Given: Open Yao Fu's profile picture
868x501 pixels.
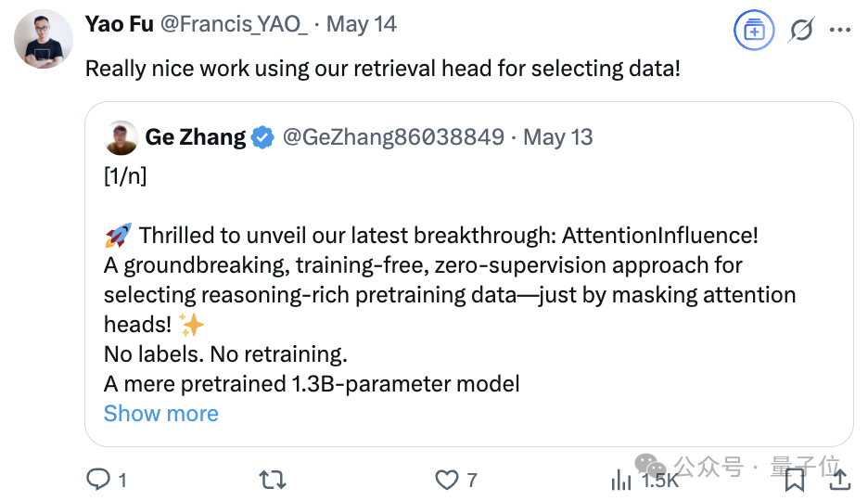Looking at the screenshot, I should (x=44, y=39).
